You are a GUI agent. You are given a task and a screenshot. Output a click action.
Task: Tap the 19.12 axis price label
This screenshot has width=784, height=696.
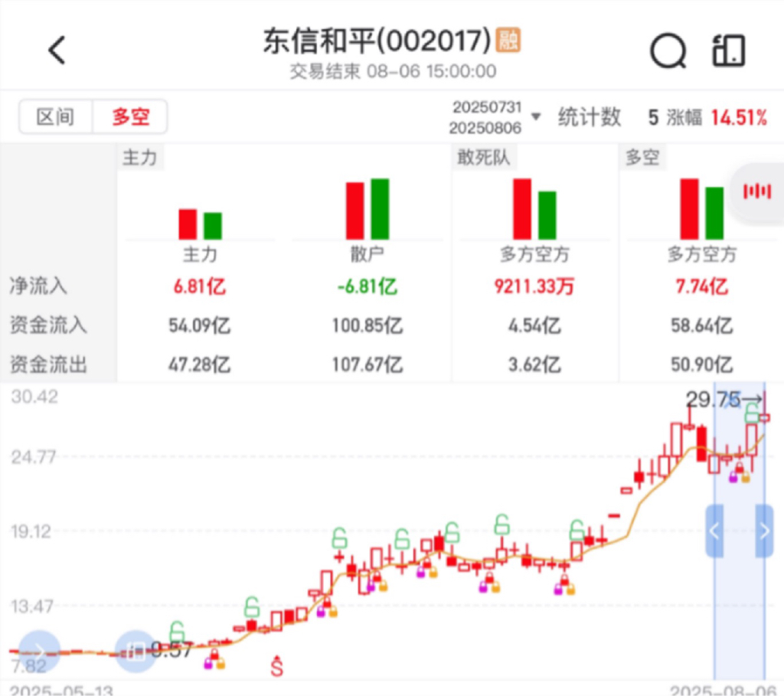(31, 531)
